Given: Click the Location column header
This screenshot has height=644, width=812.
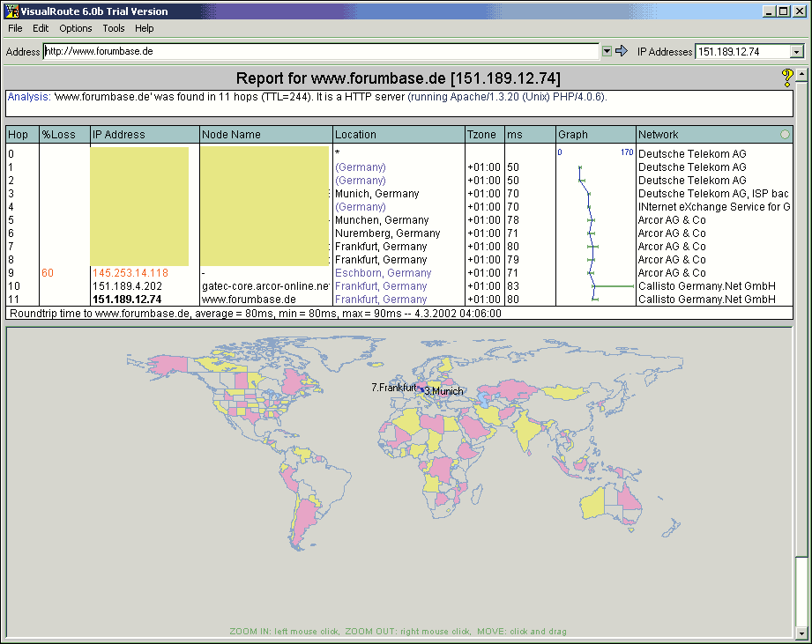Looking at the screenshot, I should coord(399,135).
